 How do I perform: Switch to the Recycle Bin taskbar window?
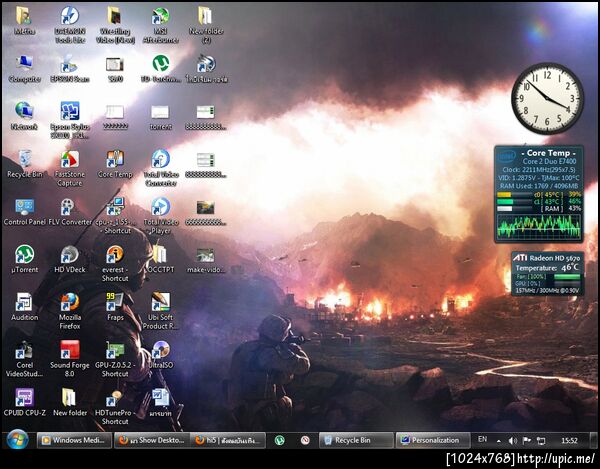click(356, 440)
